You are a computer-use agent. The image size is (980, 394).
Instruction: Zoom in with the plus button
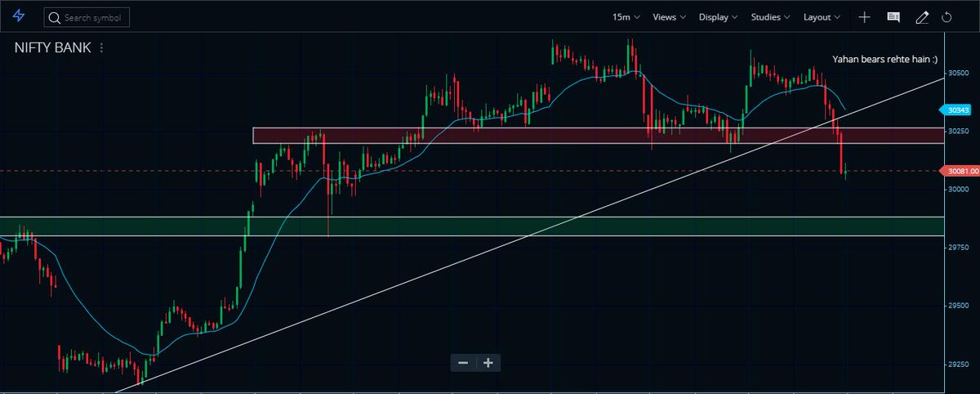coord(488,362)
